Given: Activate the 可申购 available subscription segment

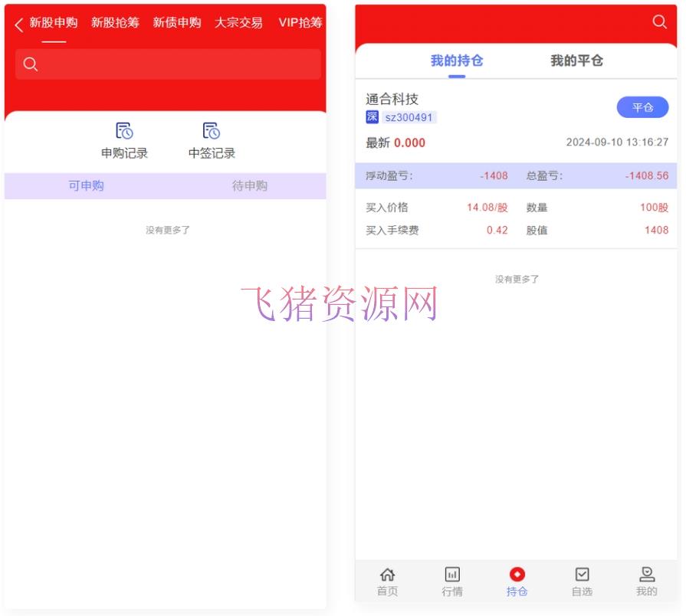Looking at the screenshot, I should [x=86, y=185].
